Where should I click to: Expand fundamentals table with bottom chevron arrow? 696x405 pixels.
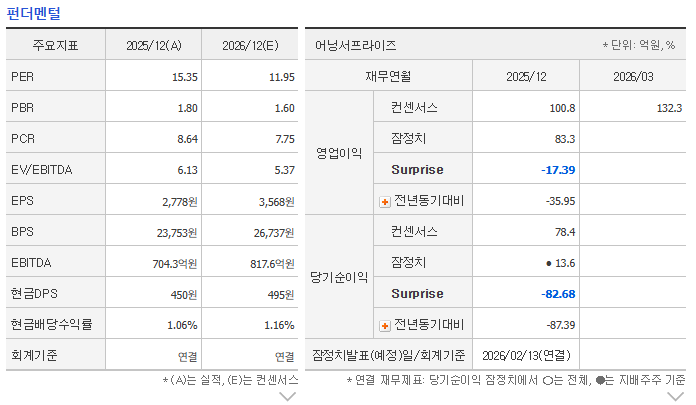(288, 396)
